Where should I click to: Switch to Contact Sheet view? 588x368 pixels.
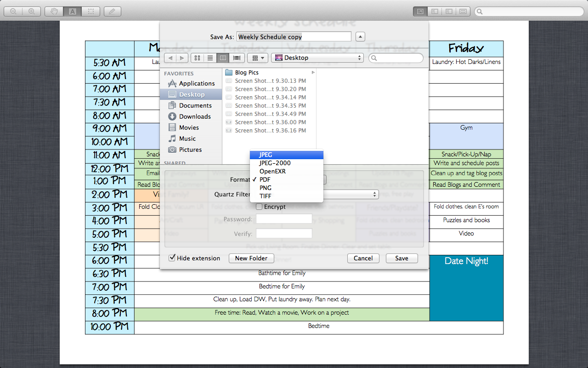click(x=463, y=11)
